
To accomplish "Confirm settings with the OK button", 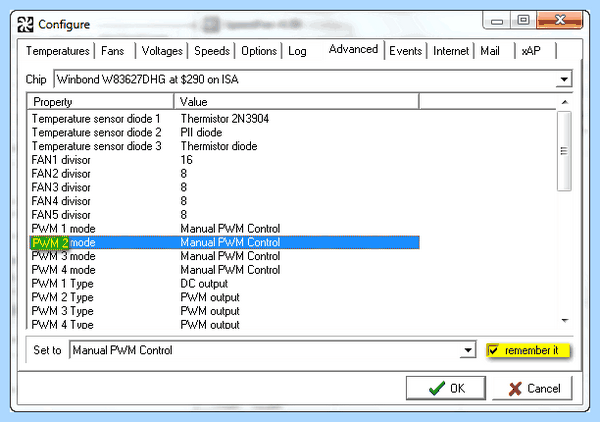I will pos(446,388).
